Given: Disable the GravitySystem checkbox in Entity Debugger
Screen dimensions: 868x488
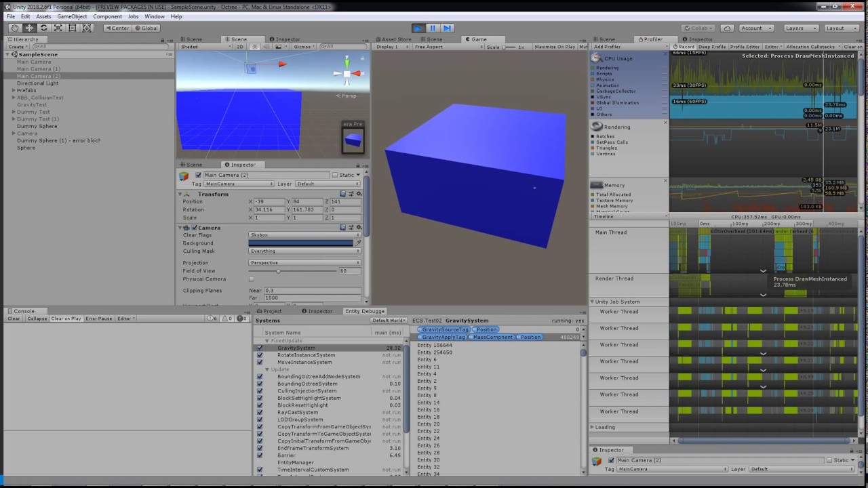Looking at the screenshot, I should coord(260,348).
